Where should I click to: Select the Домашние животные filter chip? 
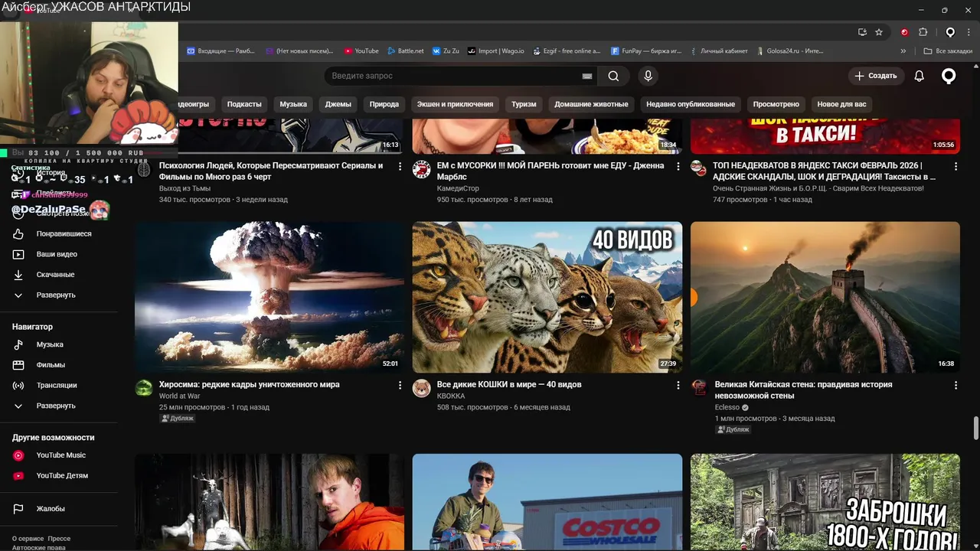[x=591, y=104]
